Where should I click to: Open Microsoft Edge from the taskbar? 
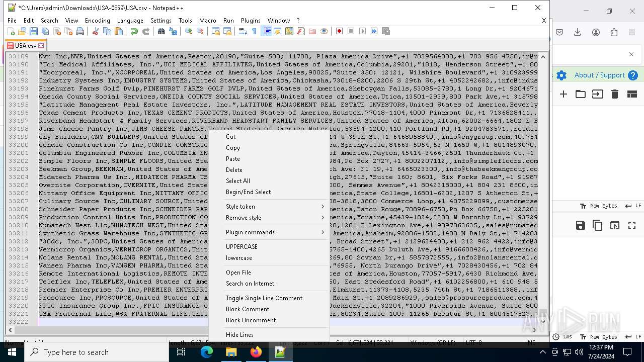(207, 352)
